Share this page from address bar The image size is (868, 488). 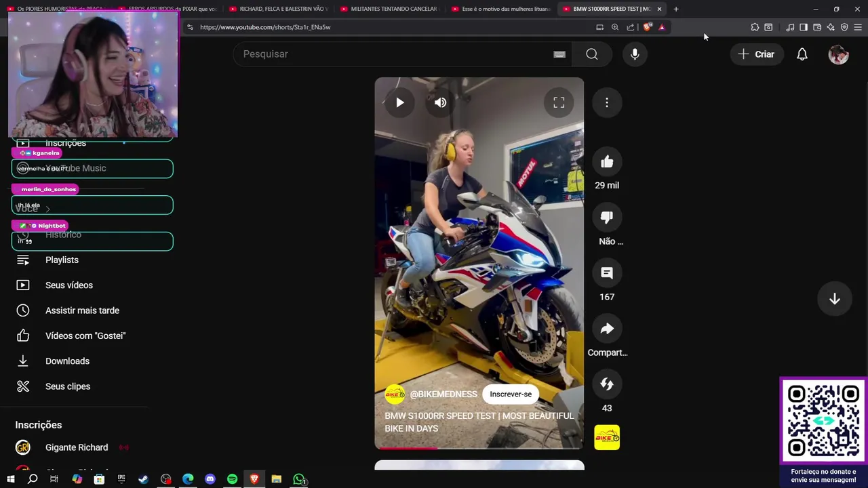(631, 27)
